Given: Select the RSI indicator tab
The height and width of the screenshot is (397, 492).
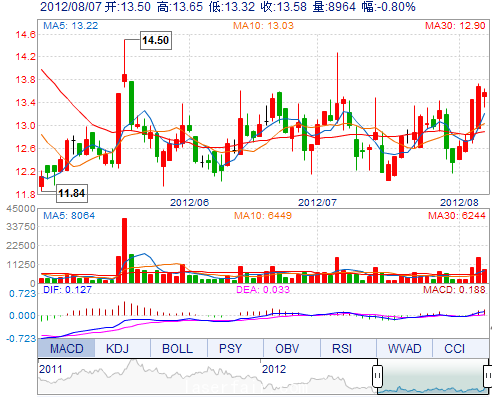Looking at the screenshot, I should click(x=342, y=348).
